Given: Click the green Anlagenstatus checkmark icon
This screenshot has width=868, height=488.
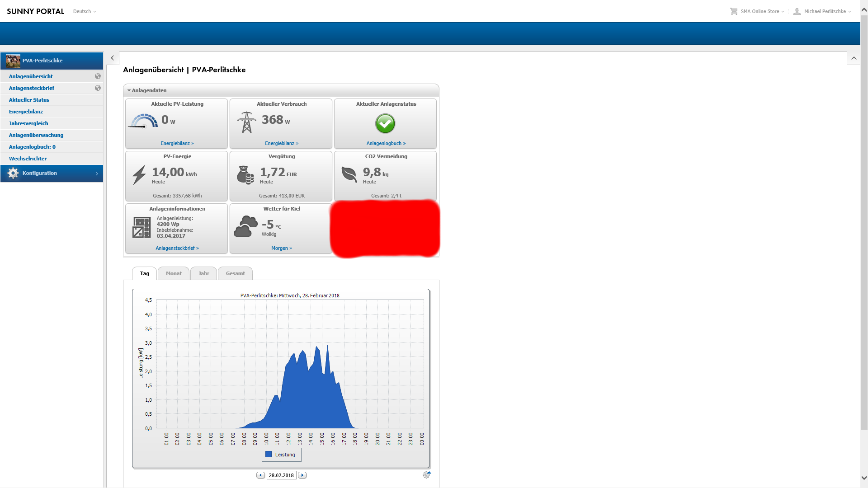Looking at the screenshot, I should [x=385, y=123].
